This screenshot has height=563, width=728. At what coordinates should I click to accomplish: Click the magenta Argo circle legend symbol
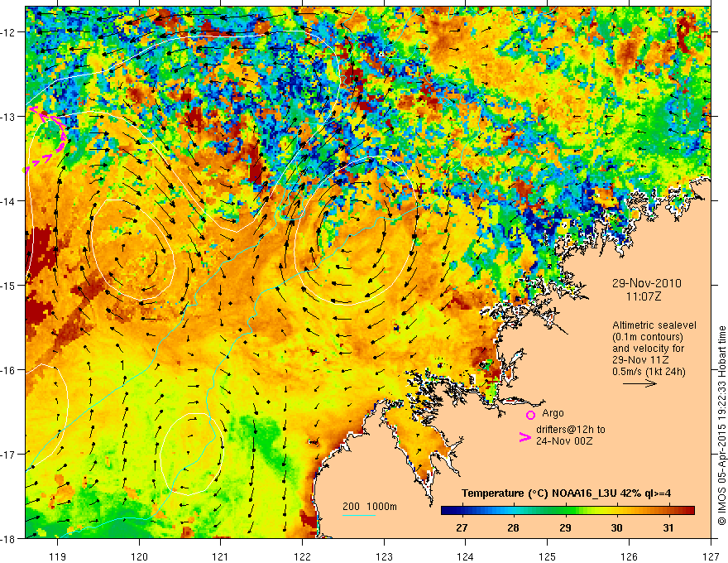pos(530,415)
